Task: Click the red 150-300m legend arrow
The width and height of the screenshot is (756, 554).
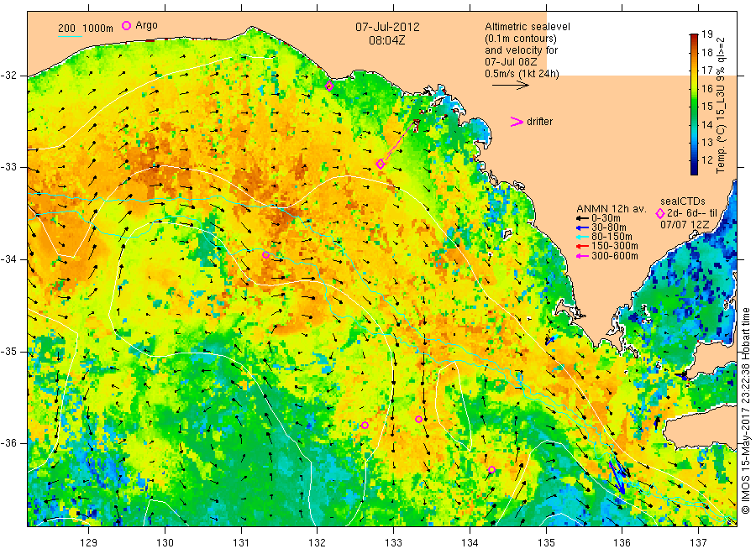Action: [582, 246]
